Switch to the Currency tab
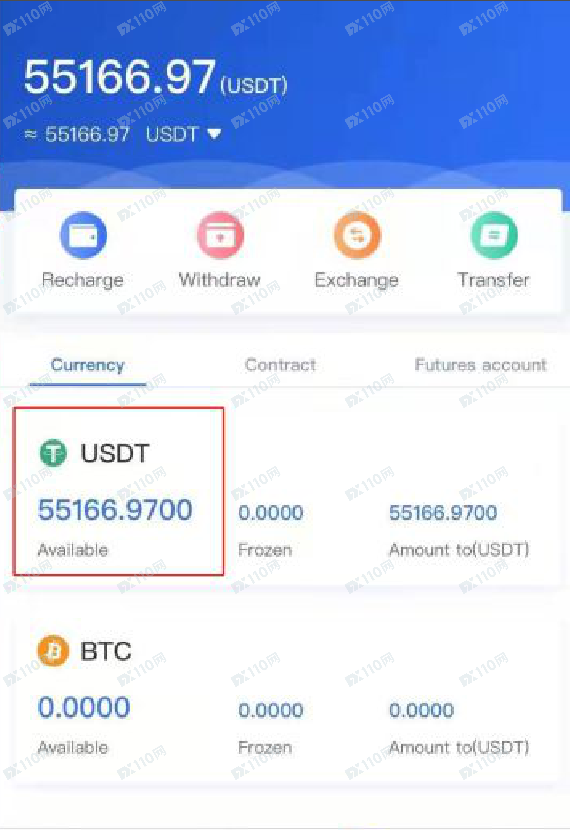This screenshot has width=570, height=830. point(87,365)
